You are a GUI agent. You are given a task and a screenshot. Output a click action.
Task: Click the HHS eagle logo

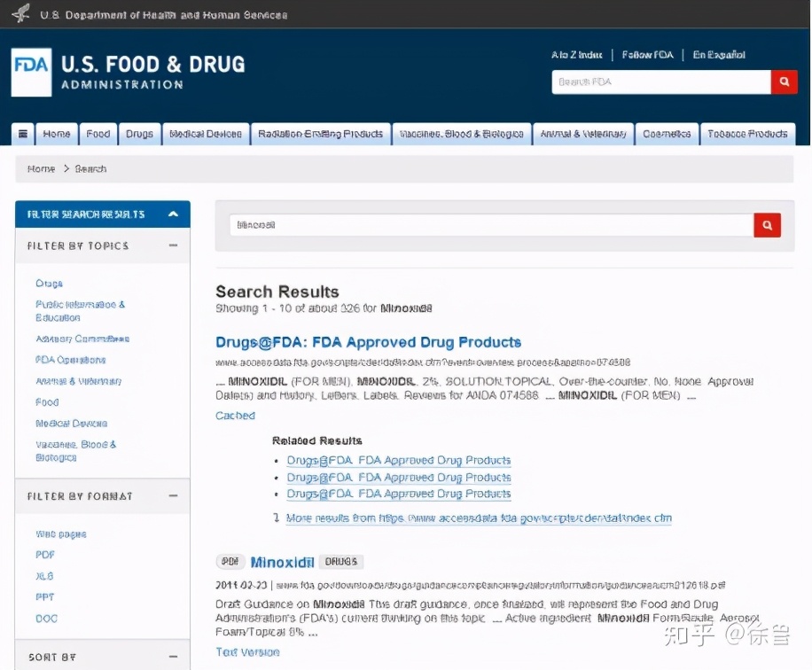coord(20,13)
